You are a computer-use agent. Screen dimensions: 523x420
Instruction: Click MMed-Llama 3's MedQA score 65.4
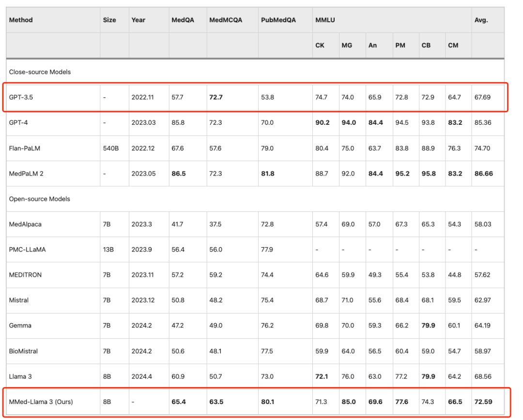point(178,402)
